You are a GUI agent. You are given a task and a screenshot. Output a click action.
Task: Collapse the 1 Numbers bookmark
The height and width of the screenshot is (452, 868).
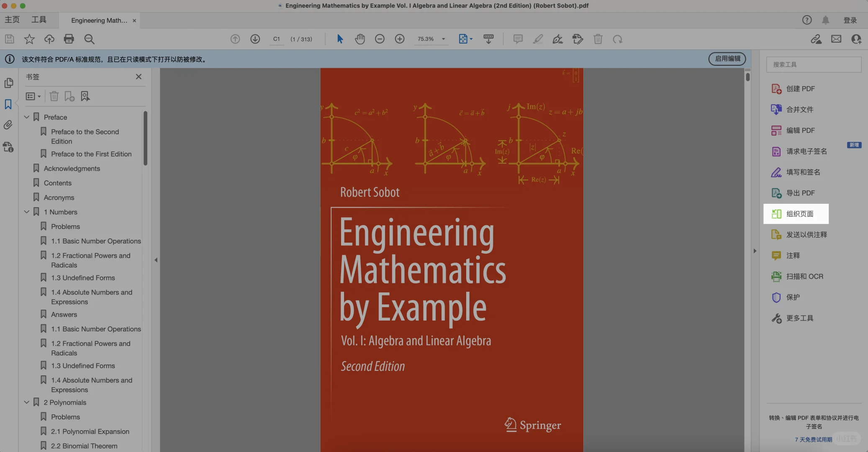point(26,212)
